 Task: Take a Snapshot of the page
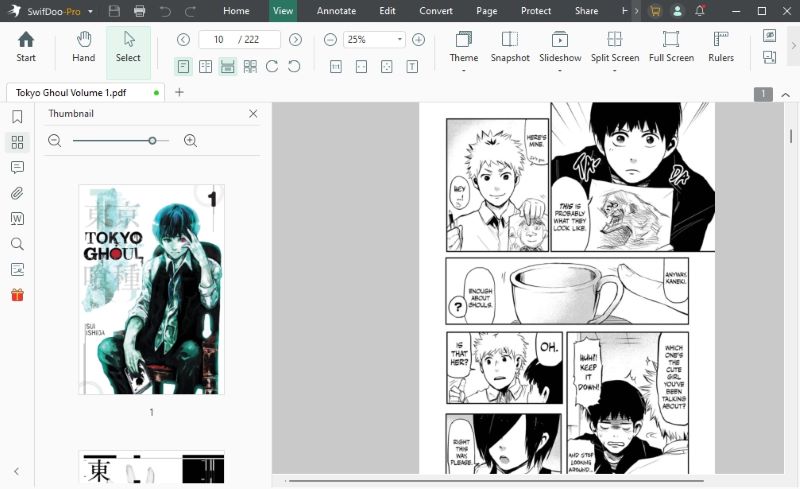[x=510, y=47]
